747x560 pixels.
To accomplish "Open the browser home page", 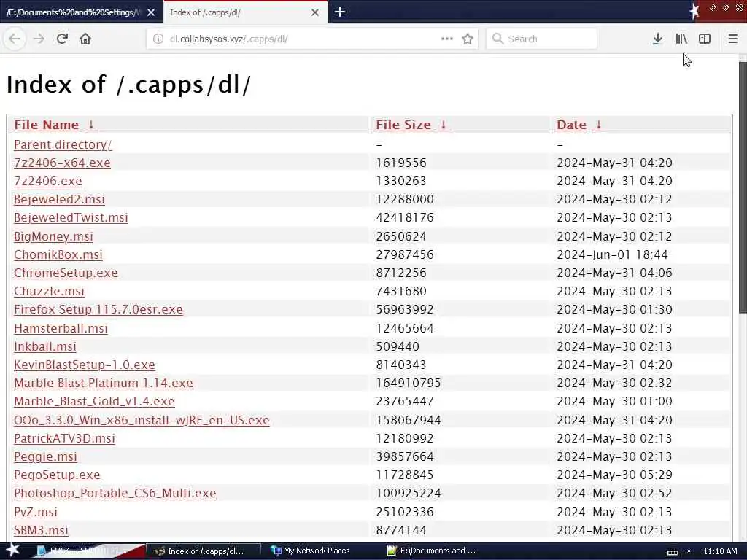I will (85, 39).
